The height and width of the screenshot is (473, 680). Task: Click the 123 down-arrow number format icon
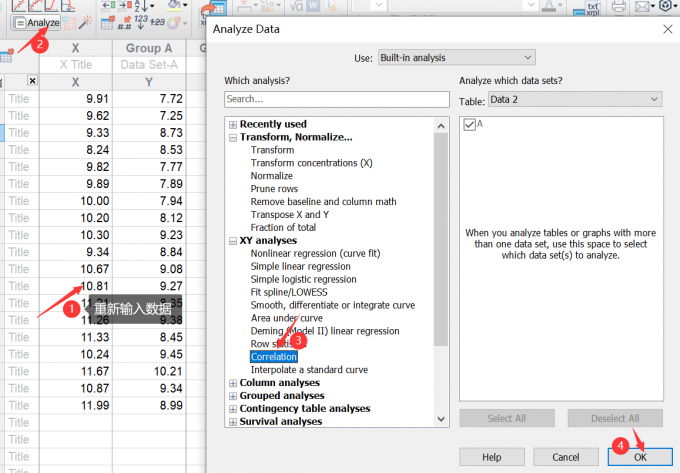(141, 22)
